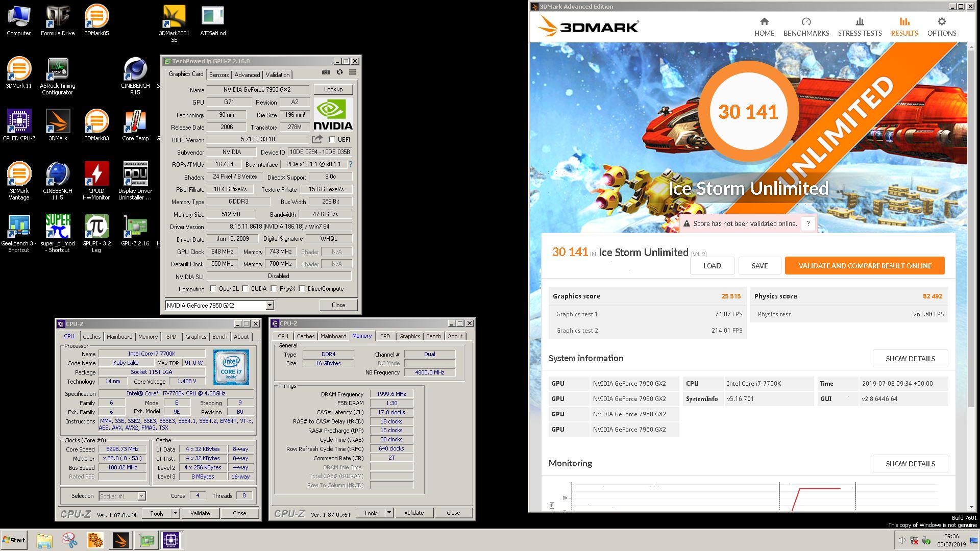Click the GPU Name field in GPU-Z

coord(257,90)
